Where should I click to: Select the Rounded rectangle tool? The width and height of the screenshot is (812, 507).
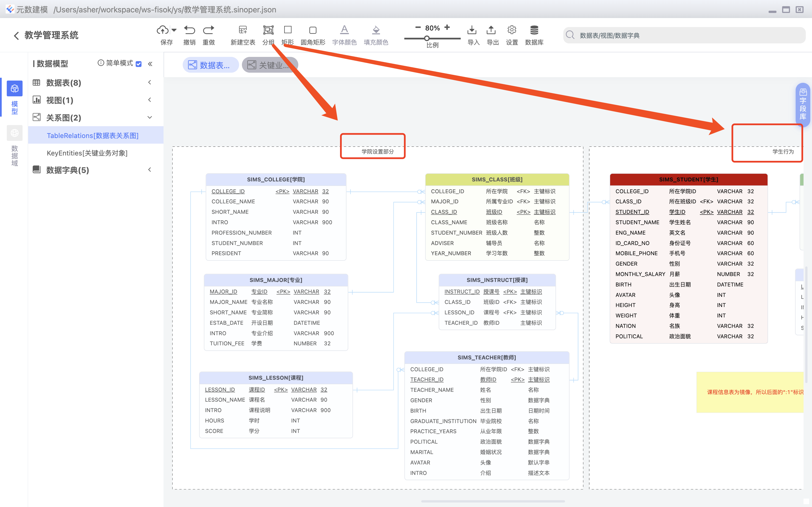pos(312,30)
